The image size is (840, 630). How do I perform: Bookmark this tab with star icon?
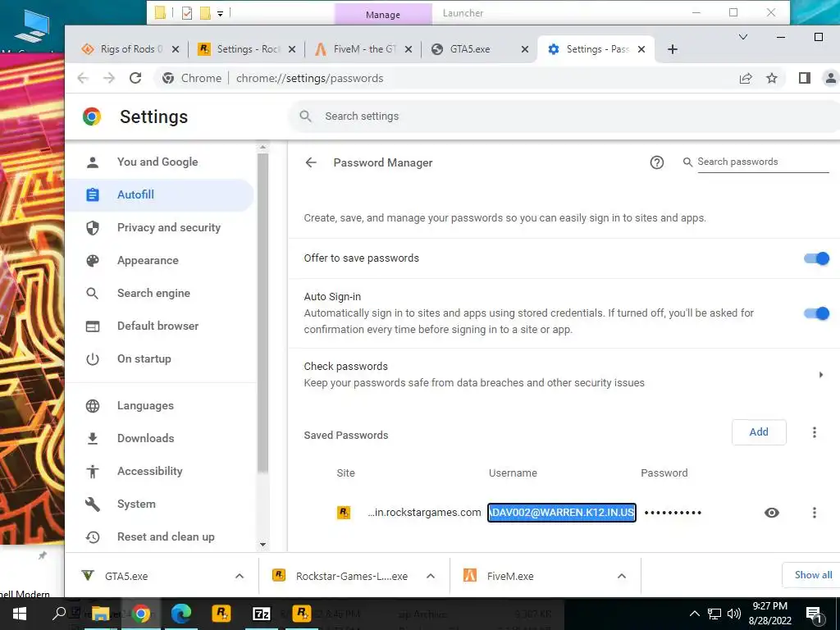click(x=771, y=78)
